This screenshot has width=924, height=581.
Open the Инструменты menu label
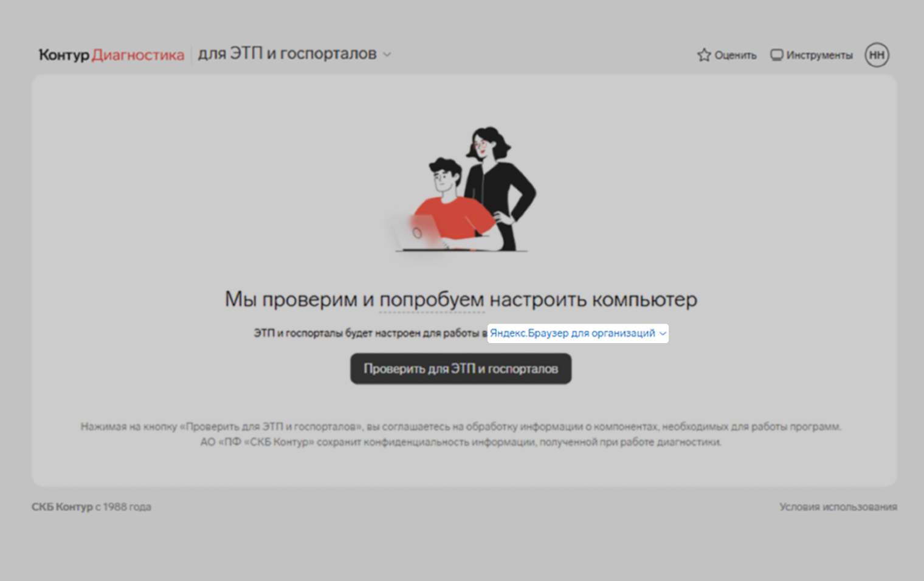click(819, 55)
